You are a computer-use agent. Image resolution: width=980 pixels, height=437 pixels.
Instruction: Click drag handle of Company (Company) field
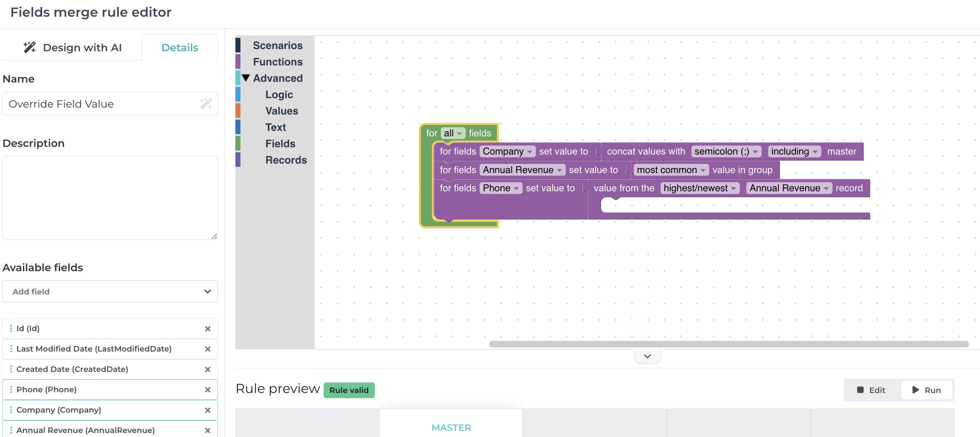click(x=11, y=410)
